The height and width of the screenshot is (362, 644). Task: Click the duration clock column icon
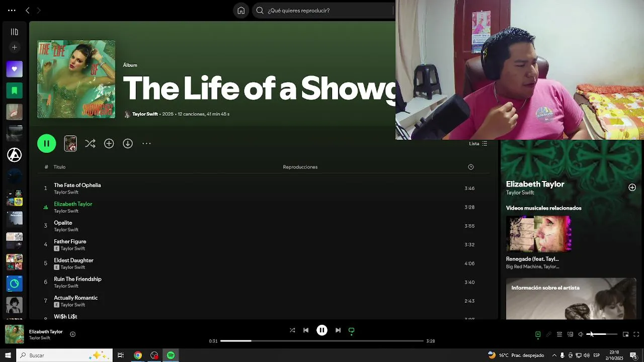pos(471,167)
